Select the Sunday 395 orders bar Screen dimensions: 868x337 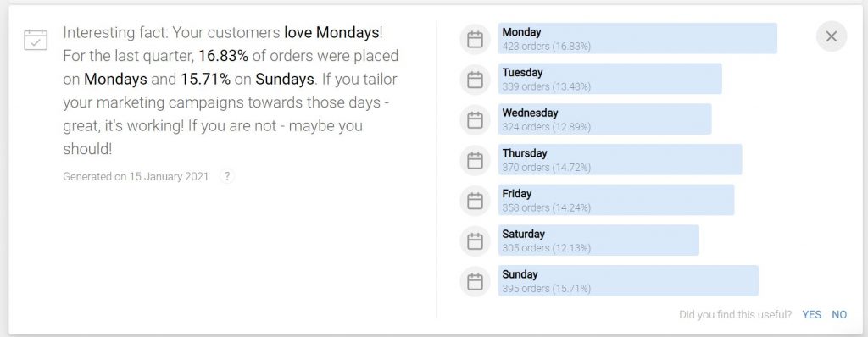(x=628, y=280)
